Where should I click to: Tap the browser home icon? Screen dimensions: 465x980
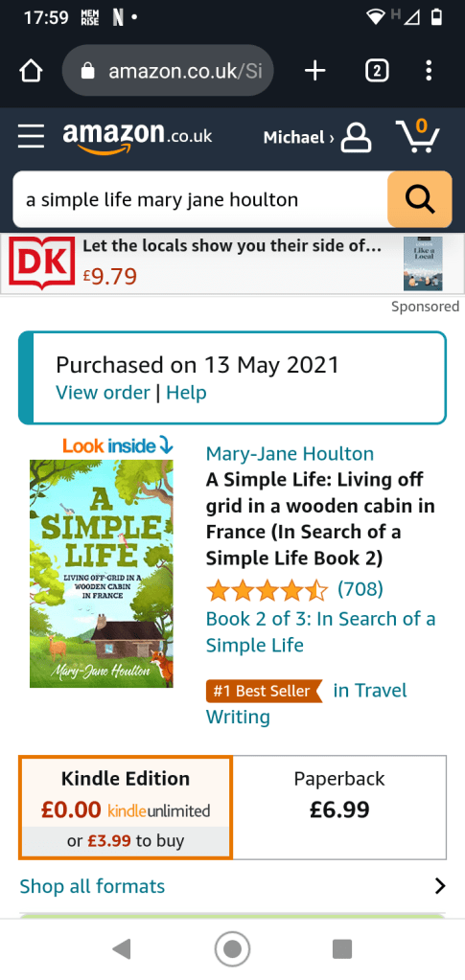[x=31, y=71]
